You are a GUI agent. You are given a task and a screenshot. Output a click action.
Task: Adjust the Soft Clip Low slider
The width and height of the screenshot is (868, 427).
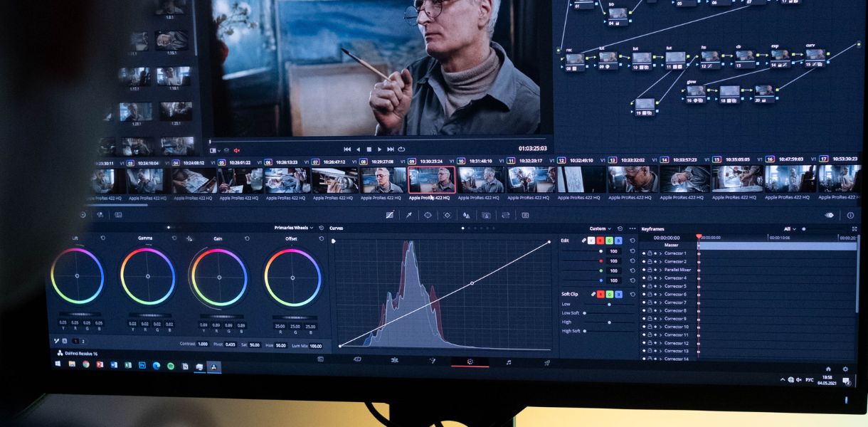coord(609,304)
